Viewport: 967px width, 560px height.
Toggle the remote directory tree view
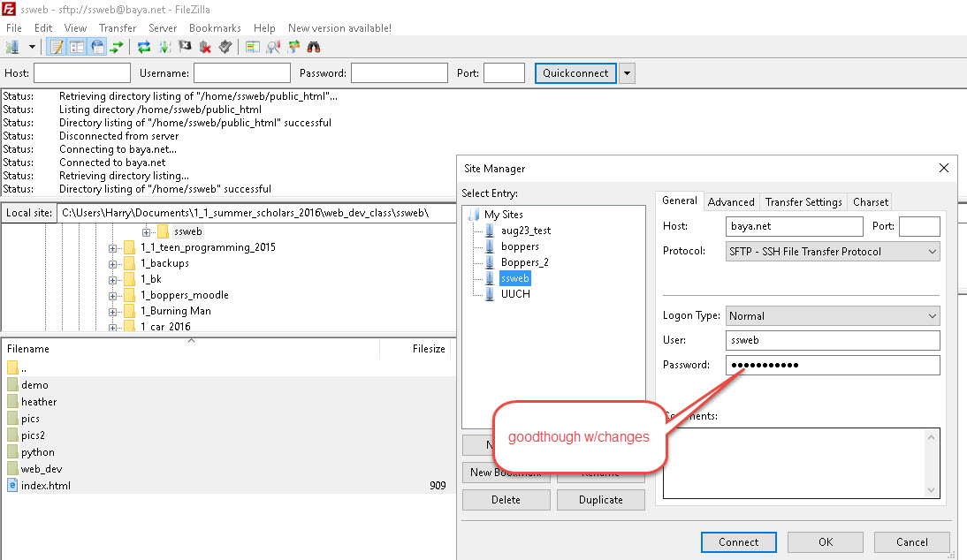point(97,47)
